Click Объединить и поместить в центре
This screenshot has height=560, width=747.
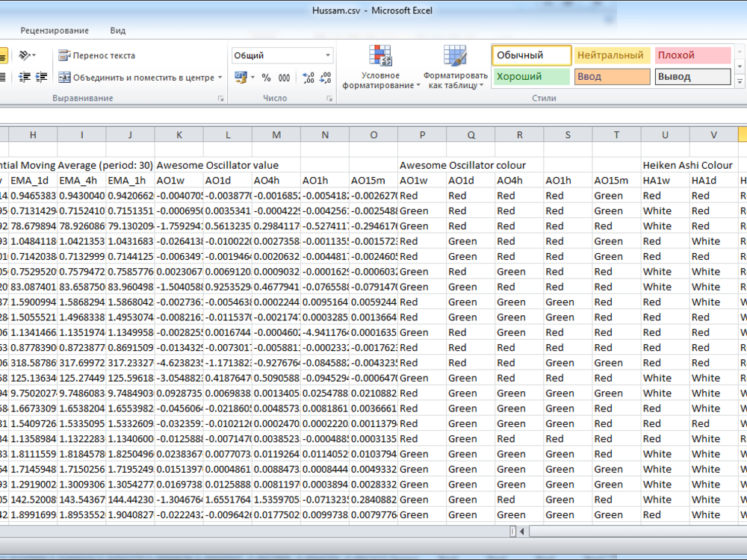136,78
